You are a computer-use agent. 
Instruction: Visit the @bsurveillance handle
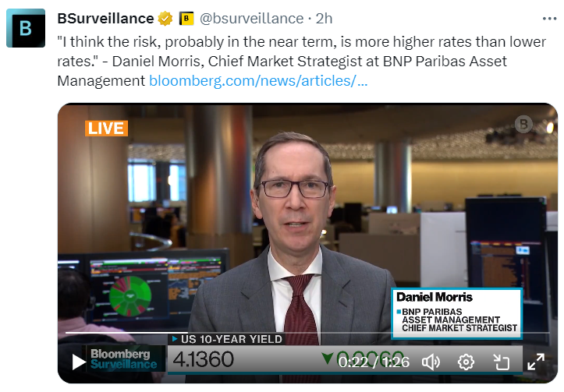tap(251, 19)
